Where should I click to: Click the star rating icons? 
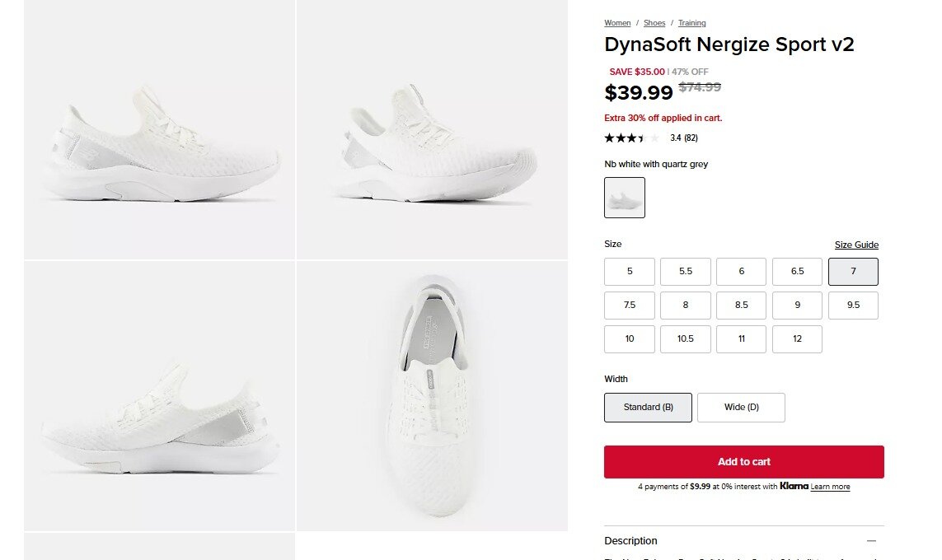click(x=632, y=138)
